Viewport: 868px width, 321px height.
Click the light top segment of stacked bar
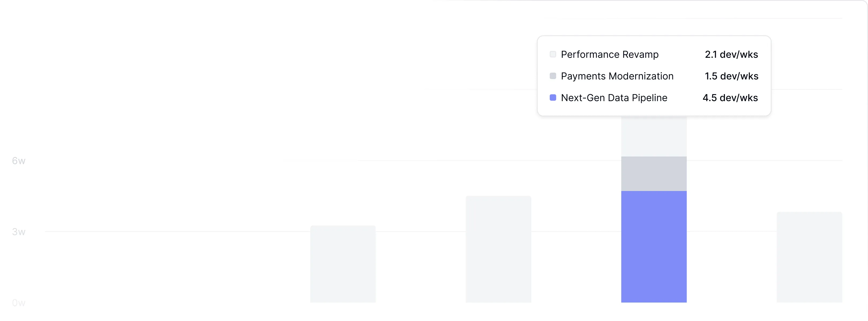654,136
